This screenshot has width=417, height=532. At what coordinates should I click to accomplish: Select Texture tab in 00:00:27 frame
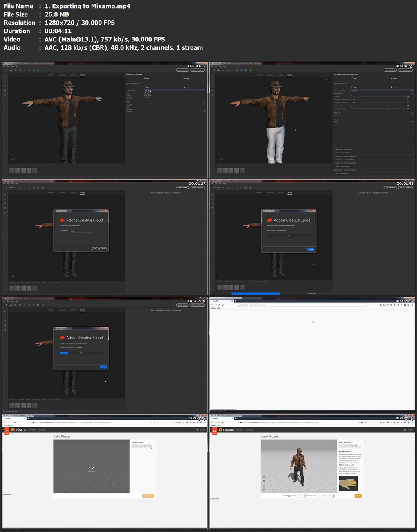coord(82,75)
